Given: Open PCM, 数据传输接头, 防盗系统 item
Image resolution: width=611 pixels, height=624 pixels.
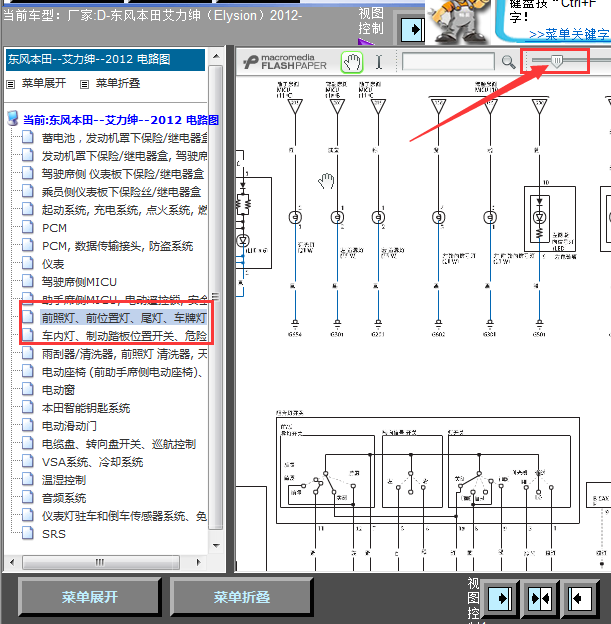Looking at the screenshot, I should click(x=117, y=246).
